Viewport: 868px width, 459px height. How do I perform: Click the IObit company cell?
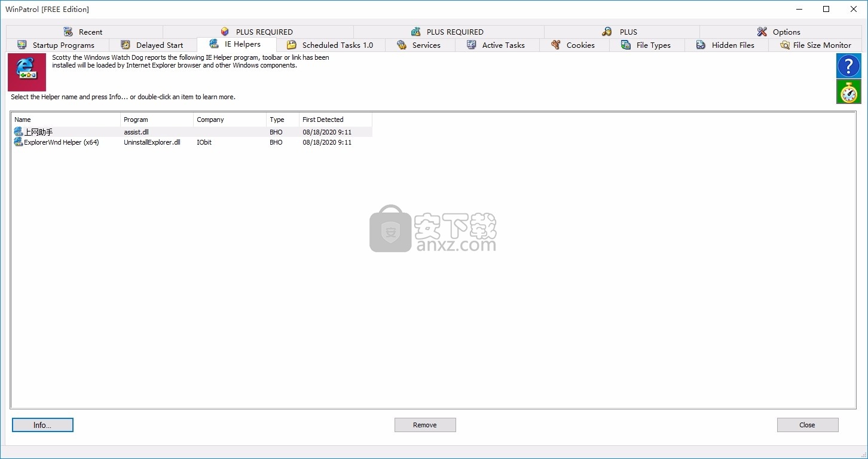click(x=204, y=143)
